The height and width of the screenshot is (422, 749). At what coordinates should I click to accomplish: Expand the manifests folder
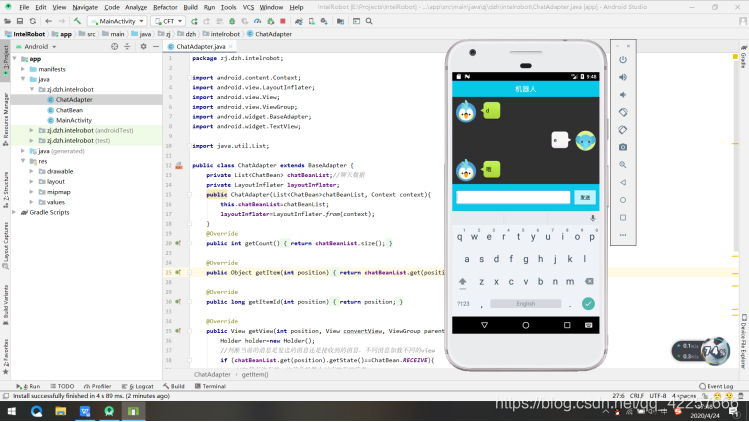coord(23,69)
